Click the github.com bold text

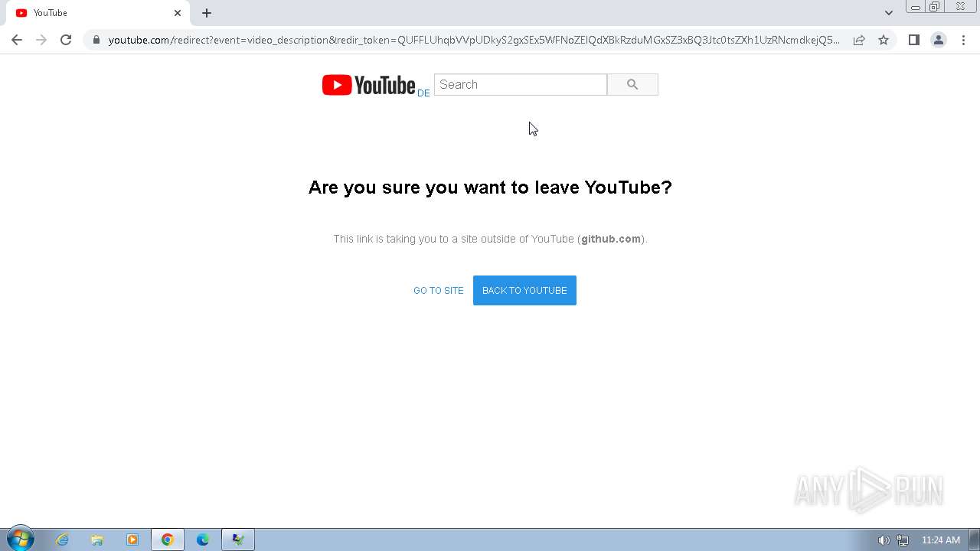pos(611,239)
